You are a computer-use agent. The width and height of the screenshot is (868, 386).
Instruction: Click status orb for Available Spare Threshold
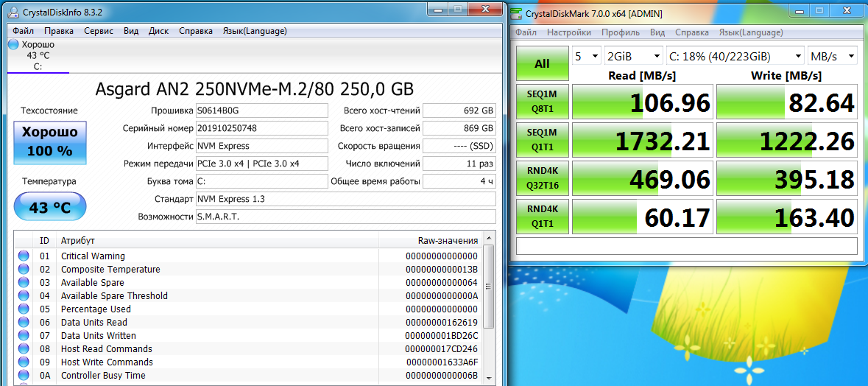pos(24,295)
